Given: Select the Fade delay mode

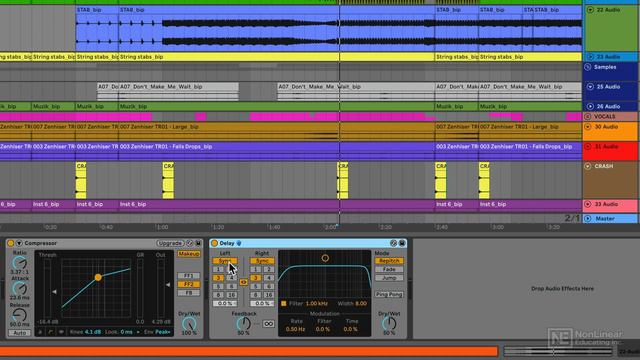Looking at the screenshot, I should pyautogui.click(x=389, y=269).
